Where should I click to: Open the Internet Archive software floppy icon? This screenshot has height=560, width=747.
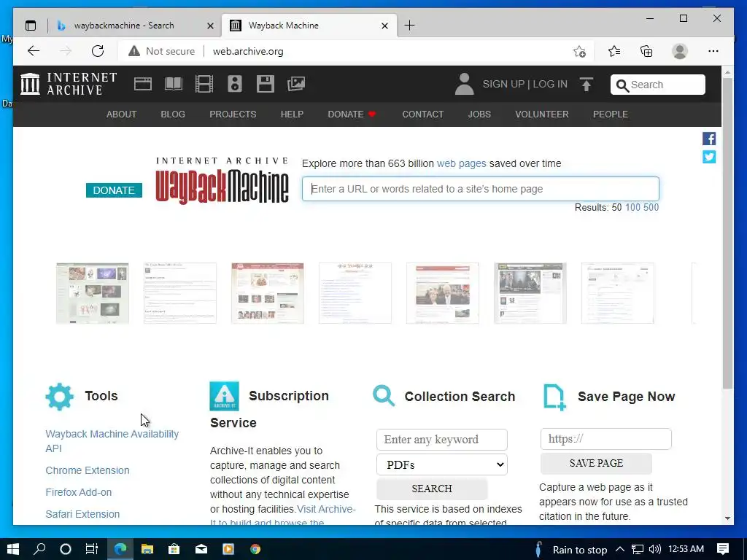pyautogui.click(x=266, y=85)
